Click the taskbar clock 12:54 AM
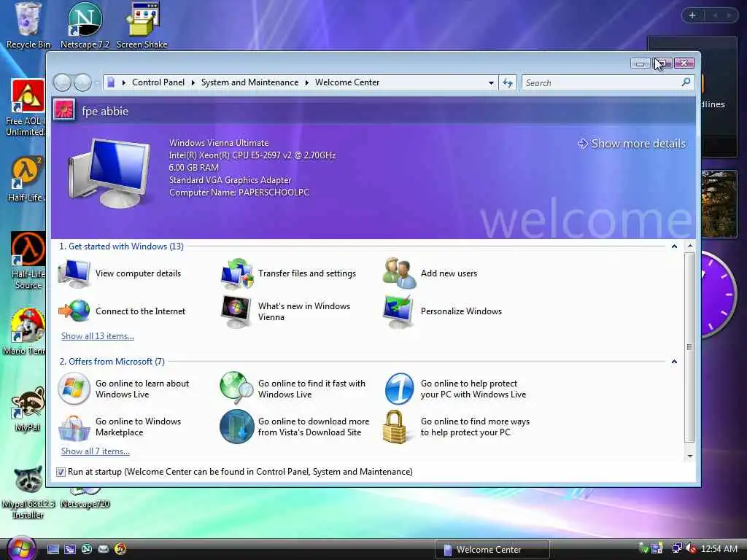 pyautogui.click(x=719, y=549)
